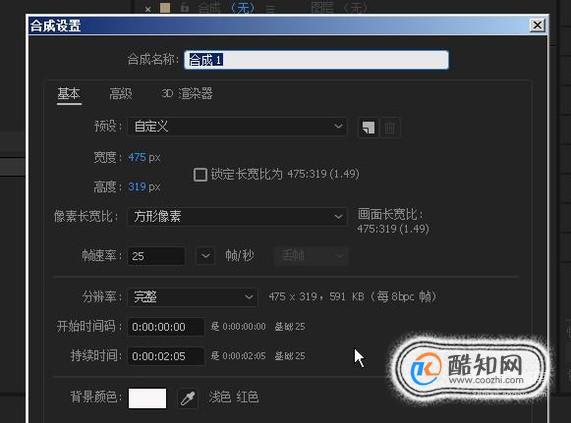Switch to the 高级 tab
Viewport: 571px width, 423px height.
point(121,94)
